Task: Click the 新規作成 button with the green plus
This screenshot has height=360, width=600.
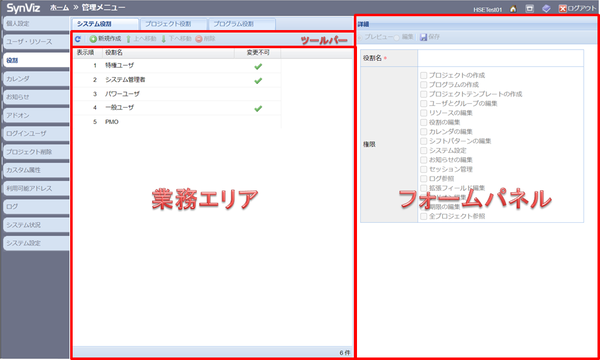Action: (105, 39)
